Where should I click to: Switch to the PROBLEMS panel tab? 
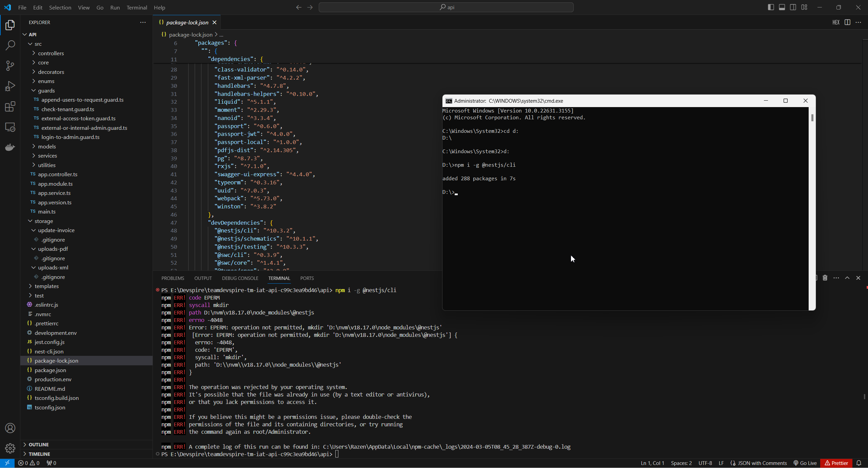tap(173, 278)
